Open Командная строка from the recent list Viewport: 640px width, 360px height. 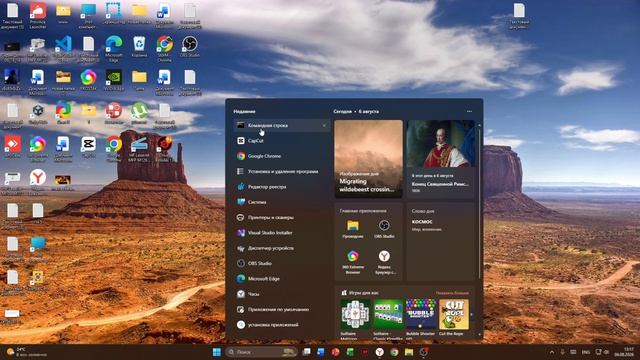(x=282, y=125)
